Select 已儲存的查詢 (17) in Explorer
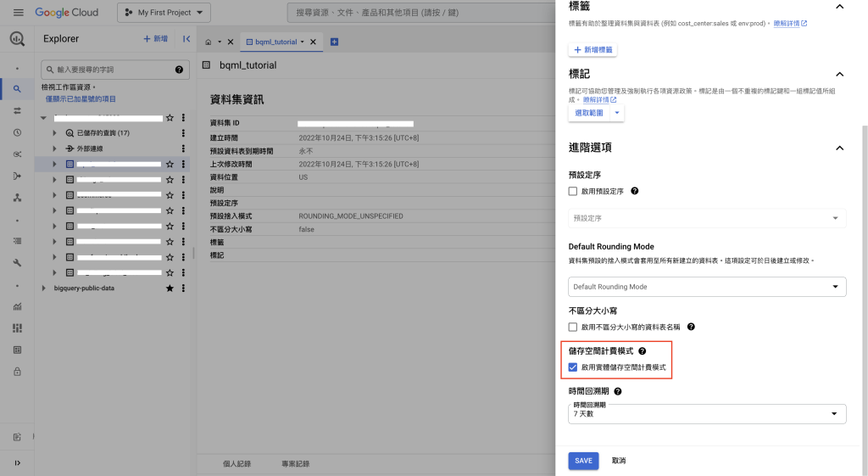868x476 pixels. [x=103, y=133]
